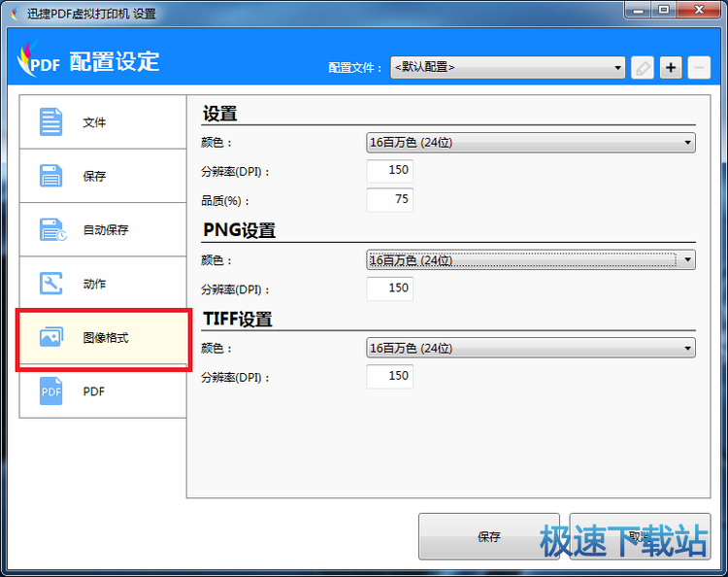
Task: Click the 保存 button at the bottom
Action: [x=489, y=536]
